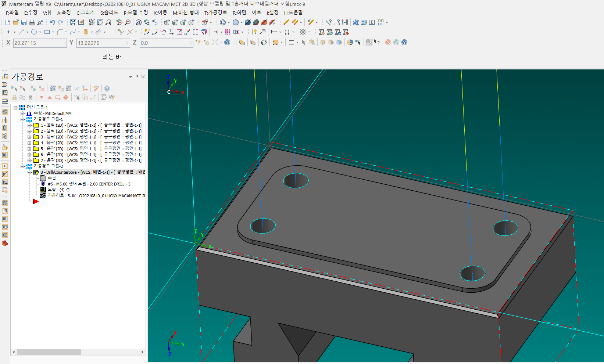Screen dimensions: 604x364
Task: Move insert arrow down with red triangle
Action: [42, 97]
